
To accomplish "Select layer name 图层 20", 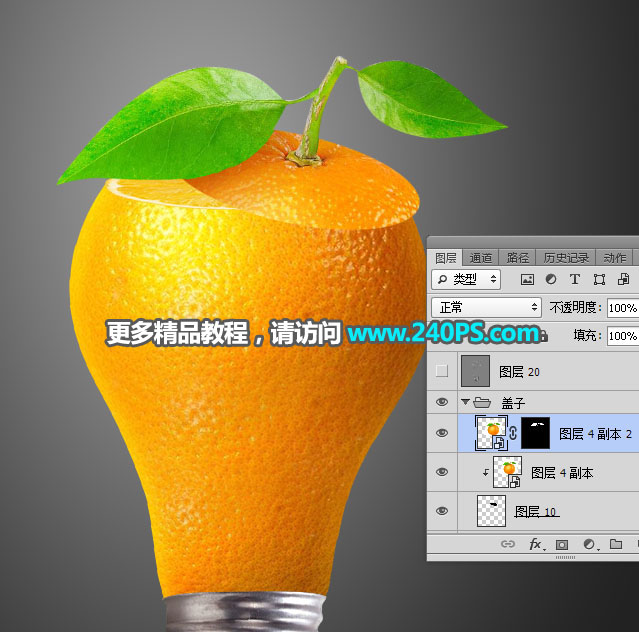I will [x=519, y=372].
